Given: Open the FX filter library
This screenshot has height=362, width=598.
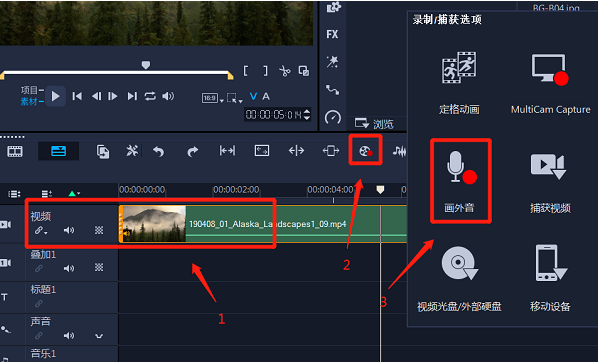Looking at the screenshot, I should 332,34.
